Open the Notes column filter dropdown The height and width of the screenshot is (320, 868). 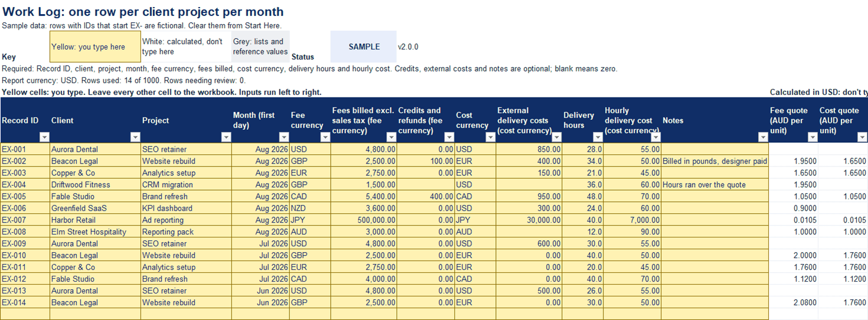coord(763,137)
